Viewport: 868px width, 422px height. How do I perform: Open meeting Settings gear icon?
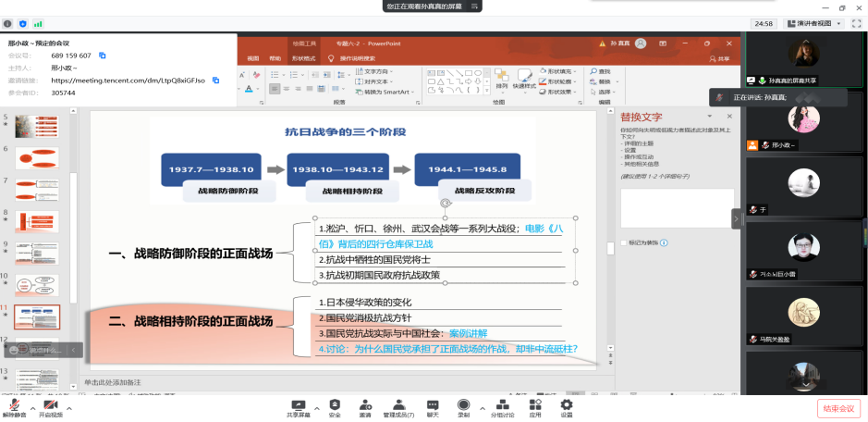point(566,406)
